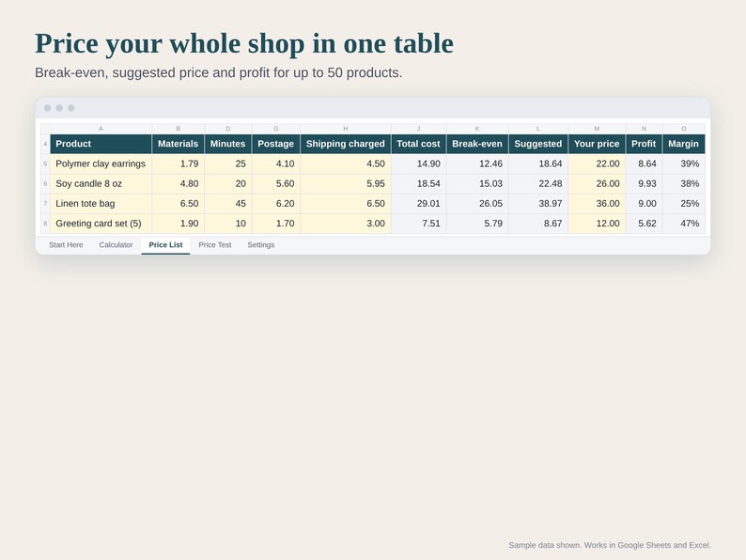Click postage value 4.10 for earrings
The image size is (746, 560).
276,163
